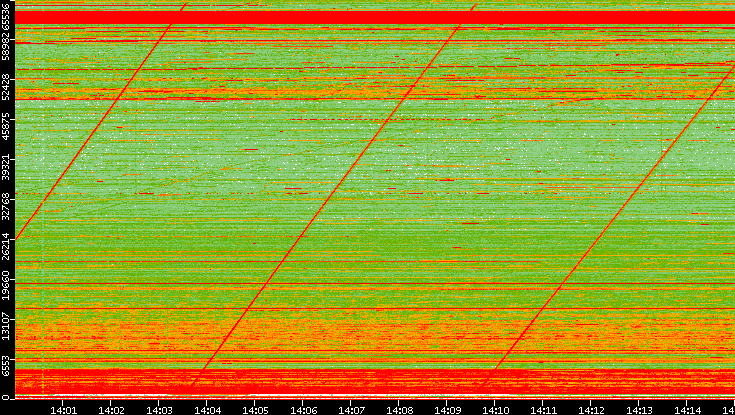Image resolution: width=735 pixels, height=415 pixels.
Task: Click the 26214 vertical axis label
Action: [5, 246]
